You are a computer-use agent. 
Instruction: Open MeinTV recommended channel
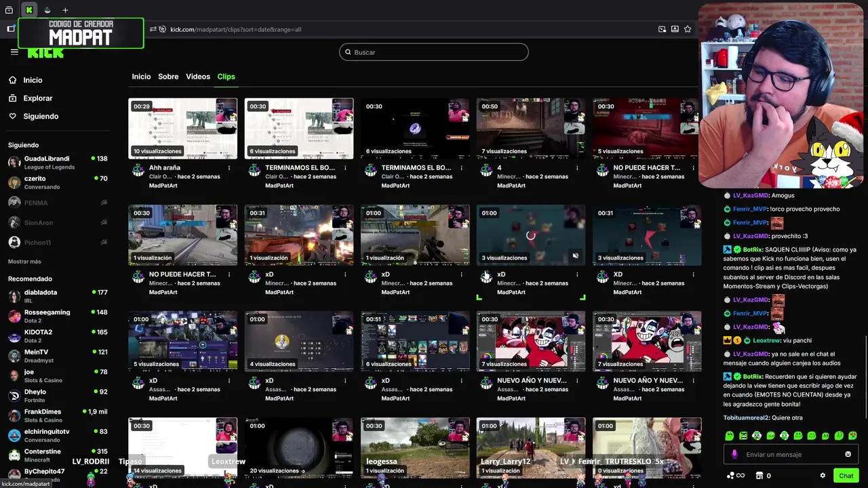point(57,356)
